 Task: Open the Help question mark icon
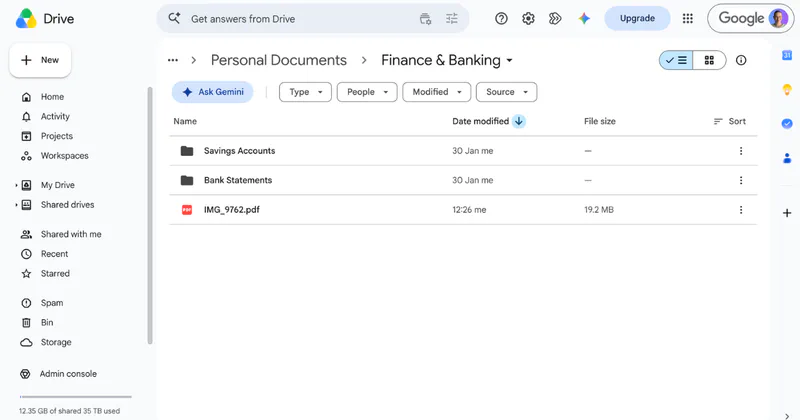point(501,19)
